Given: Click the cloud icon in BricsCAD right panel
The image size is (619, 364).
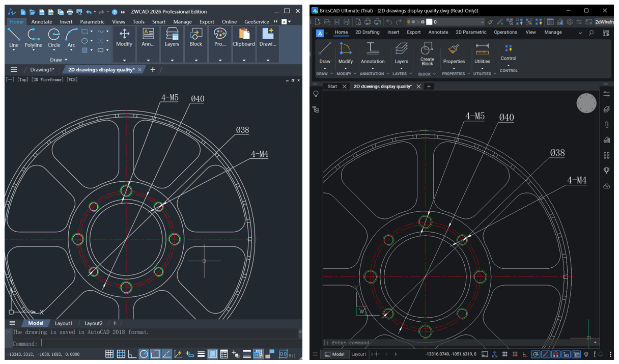Looking at the screenshot, I should pos(606,186).
